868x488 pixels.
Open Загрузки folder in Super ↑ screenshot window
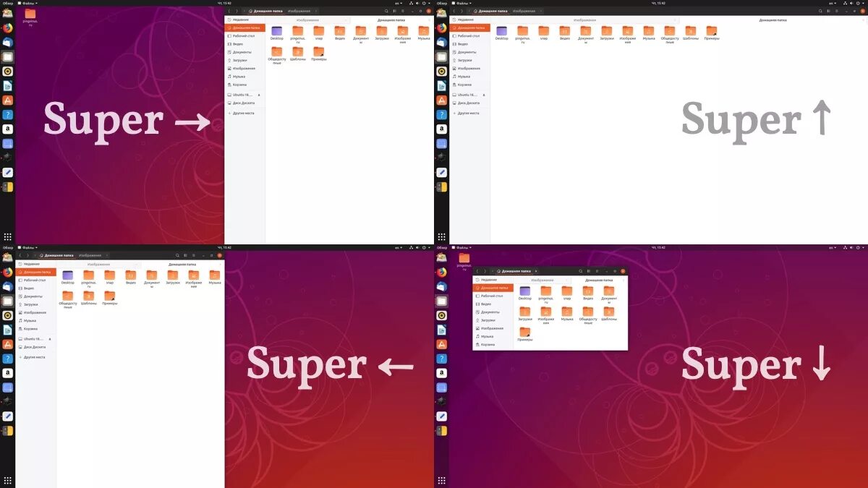click(606, 33)
